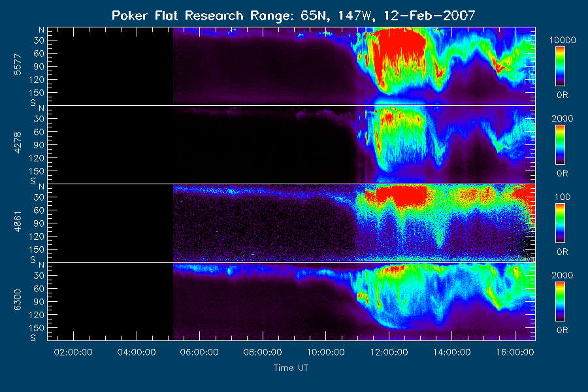Click the 08:00:00 time tick label
The height and width of the screenshot is (392, 588).
click(x=263, y=352)
